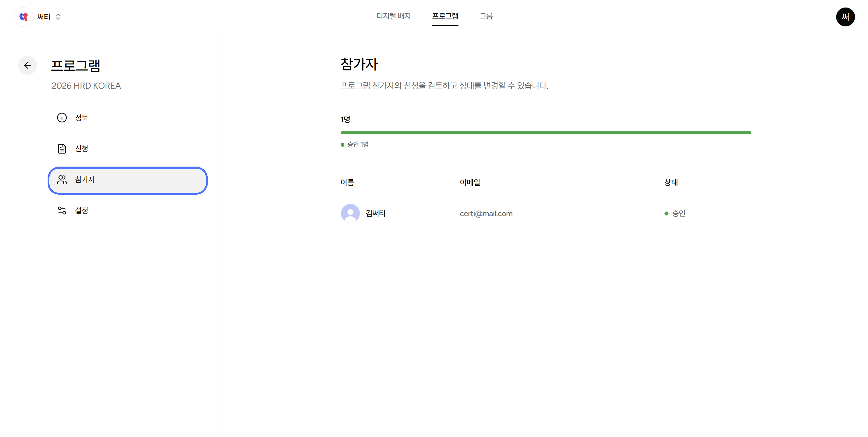
Task: Click the 정보 info circle icon
Action: (x=62, y=118)
